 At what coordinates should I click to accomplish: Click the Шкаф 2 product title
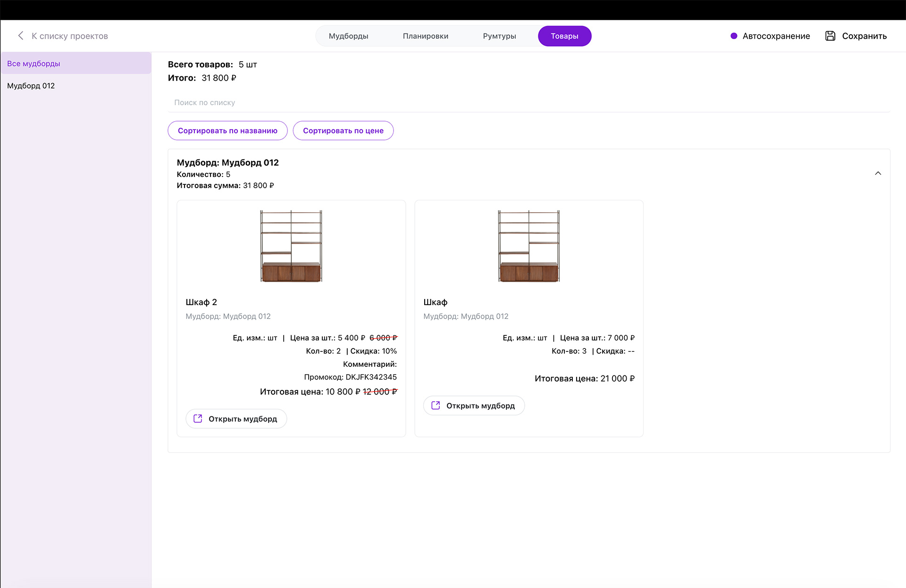point(201,302)
